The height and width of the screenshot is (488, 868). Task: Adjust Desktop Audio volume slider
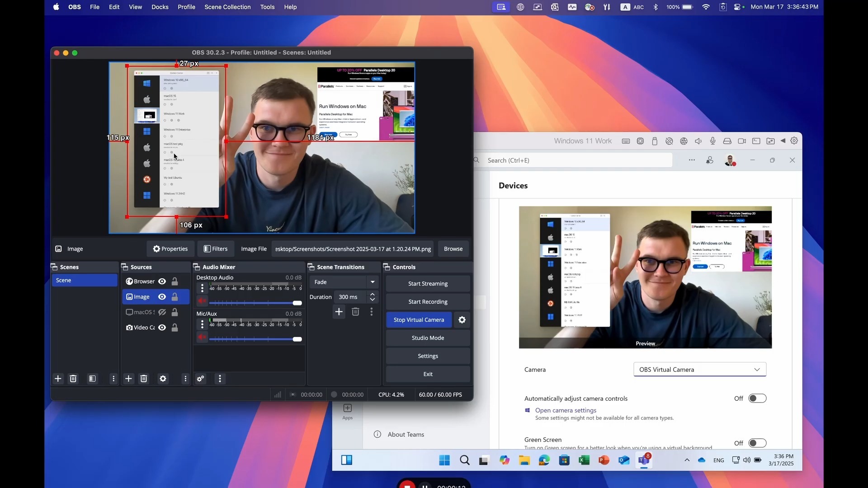(x=255, y=303)
